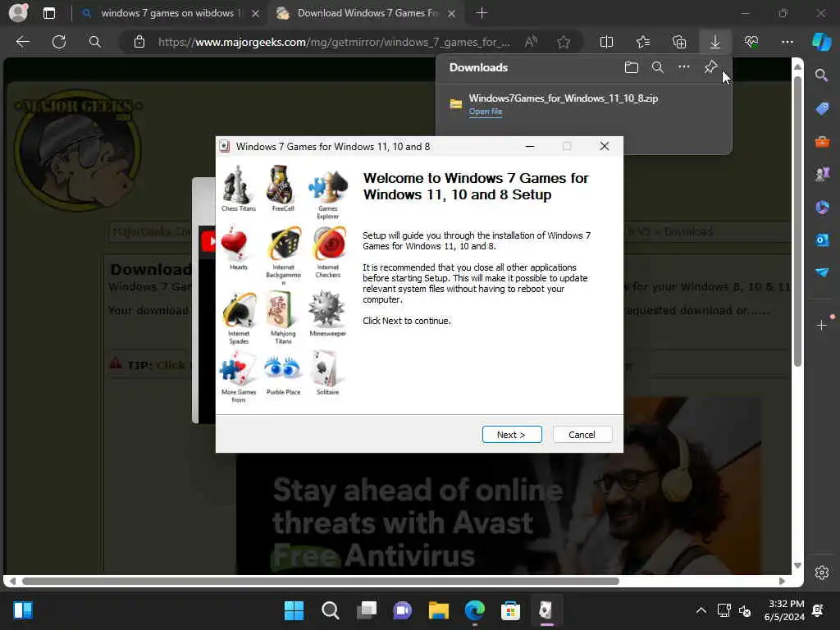Image resolution: width=840 pixels, height=630 pixels.
Task: Add this page to favorites star
Action: 563,42
